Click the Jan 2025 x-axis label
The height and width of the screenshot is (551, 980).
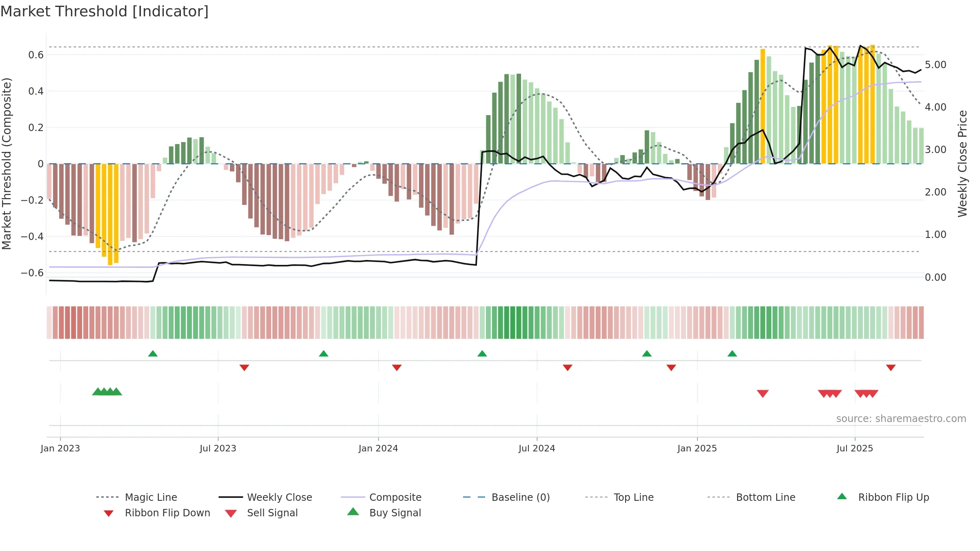697,448
